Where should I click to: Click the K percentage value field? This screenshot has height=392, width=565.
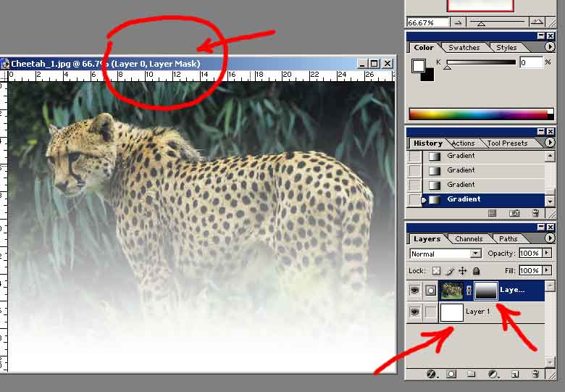click(531, 63)
